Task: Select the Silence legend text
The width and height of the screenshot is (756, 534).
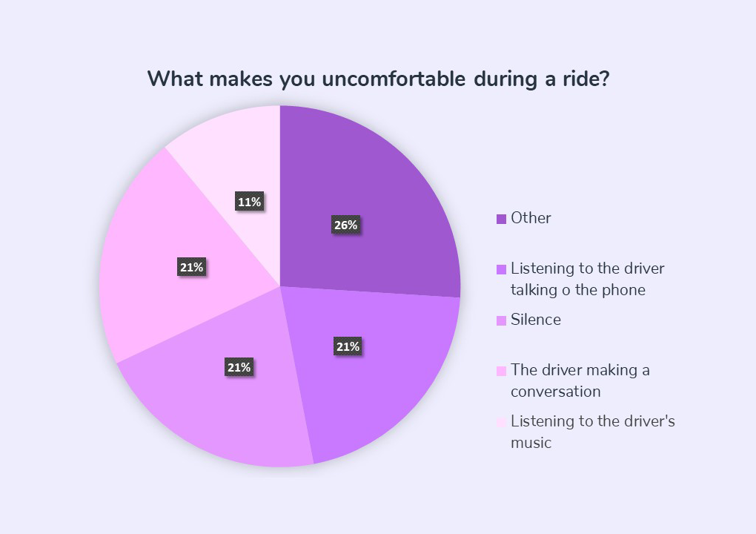Action: [536, 320]
